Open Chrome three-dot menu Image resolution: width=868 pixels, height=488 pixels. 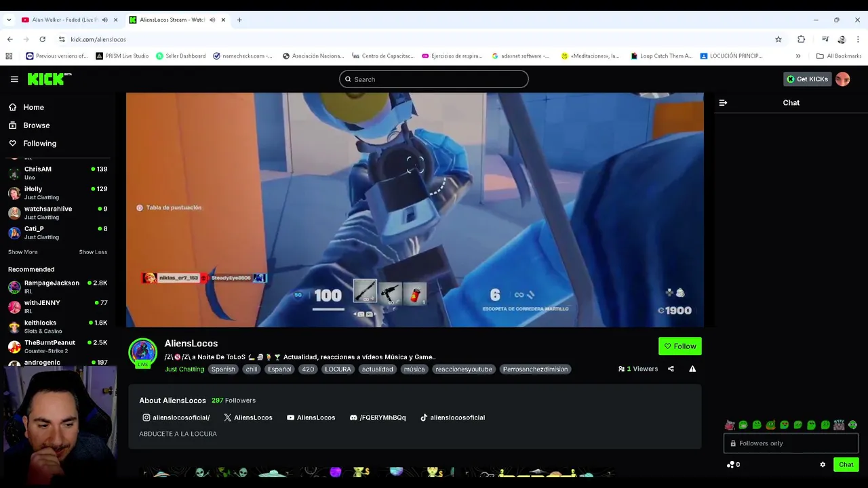click(858, 39)
